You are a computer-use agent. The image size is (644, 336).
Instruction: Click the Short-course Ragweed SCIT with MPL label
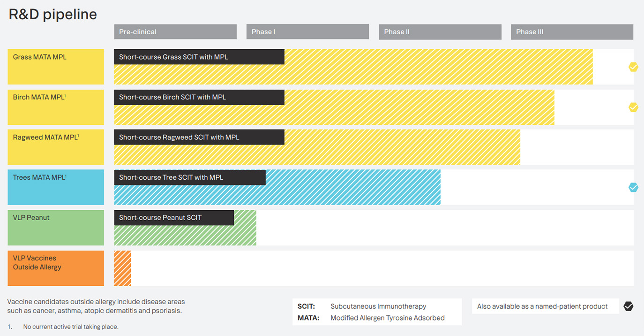pyautogui.click(x=199, y=137)
